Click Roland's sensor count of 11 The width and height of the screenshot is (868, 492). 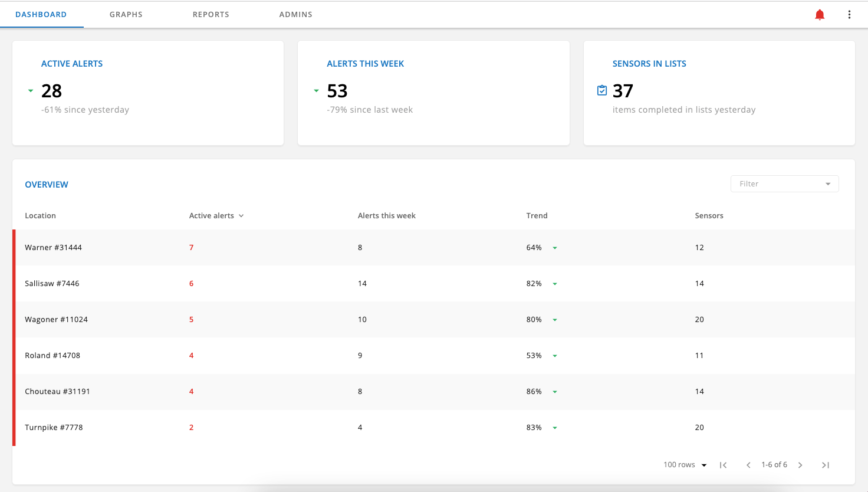[x=699, y=355]
